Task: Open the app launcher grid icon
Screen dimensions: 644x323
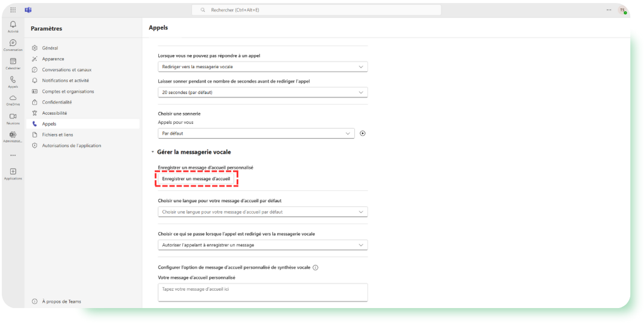Action: [x=13, y=10]
